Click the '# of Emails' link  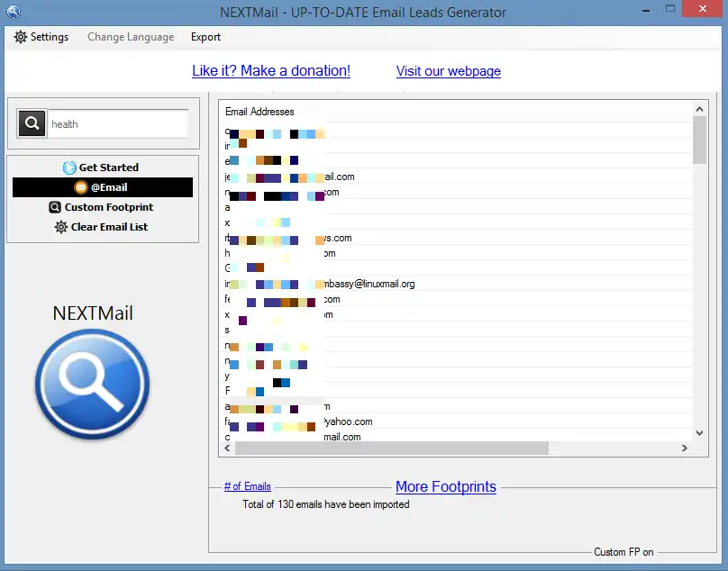pyautogui.click(x=248, y=486)
